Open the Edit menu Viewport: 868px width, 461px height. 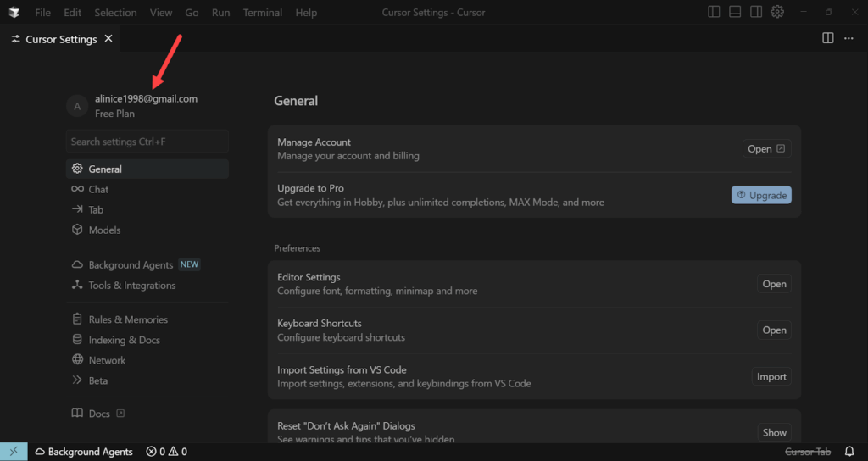point(73,12)
